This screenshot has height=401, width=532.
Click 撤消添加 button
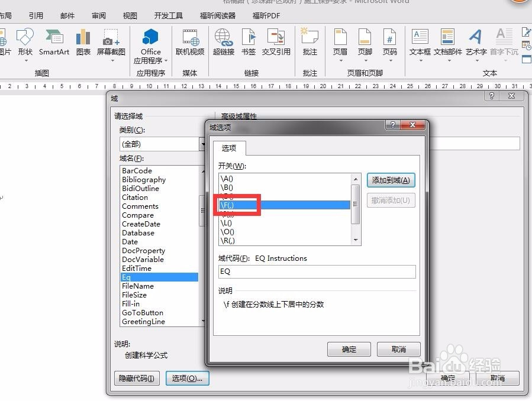[x=391, y=200]
